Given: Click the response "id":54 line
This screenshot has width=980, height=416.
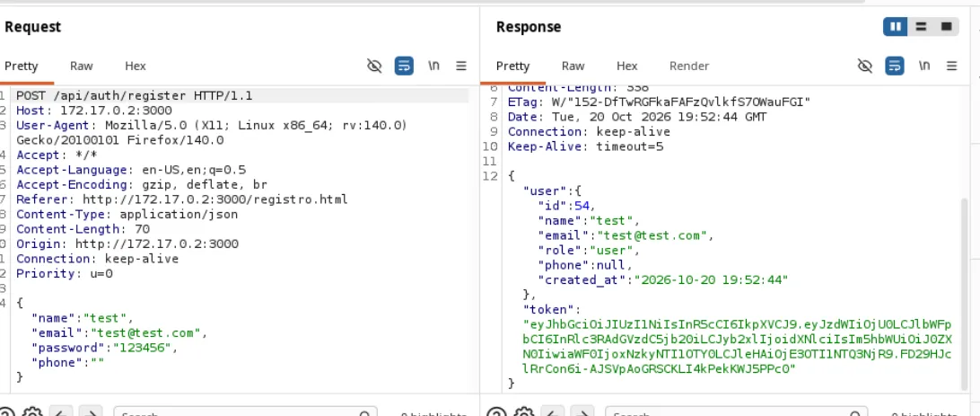Looking at the screenshot, I should (x=567, y=205).
